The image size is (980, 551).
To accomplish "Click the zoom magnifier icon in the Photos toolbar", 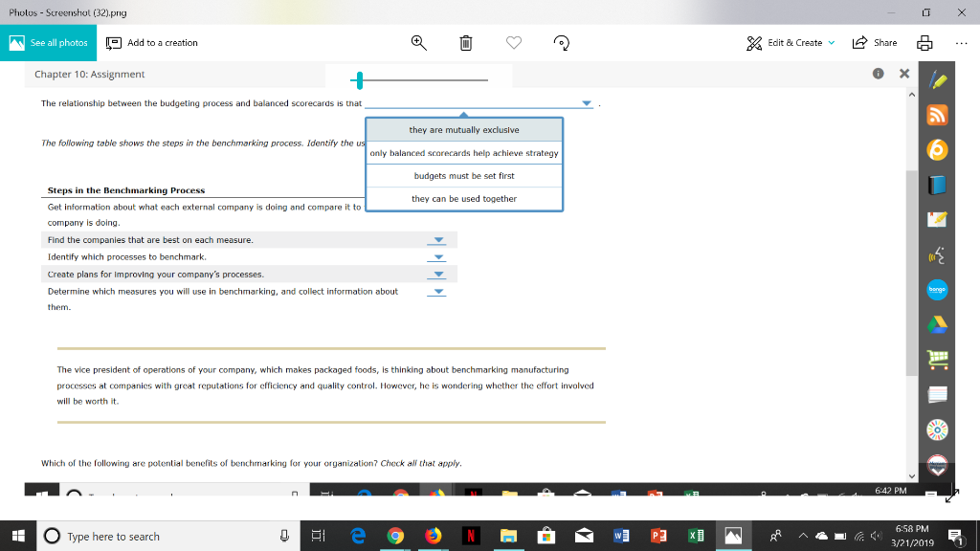I will click(418, 43).
